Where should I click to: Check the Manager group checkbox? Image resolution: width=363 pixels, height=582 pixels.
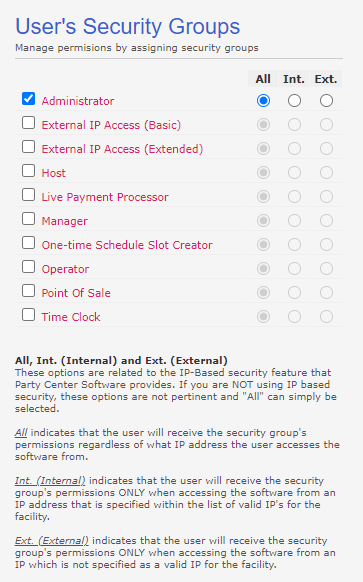coord(29,219)
